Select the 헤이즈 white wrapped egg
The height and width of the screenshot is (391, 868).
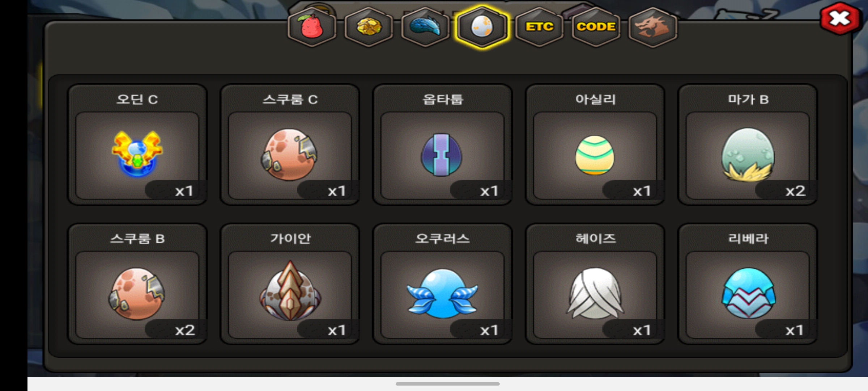point(595,284)
